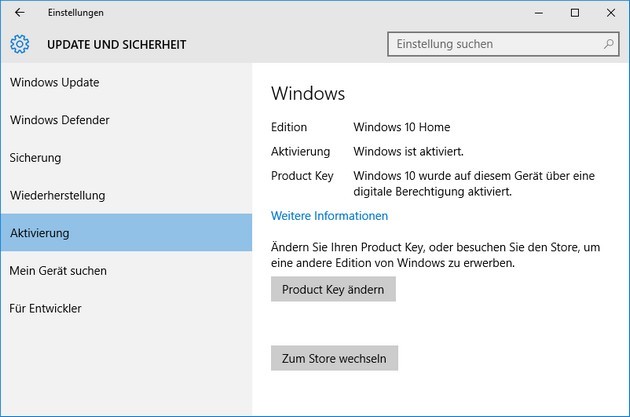The height and width of the screenshot is (417, 630).
Task: Open Mein Gerät suchen
Action: 58,271
